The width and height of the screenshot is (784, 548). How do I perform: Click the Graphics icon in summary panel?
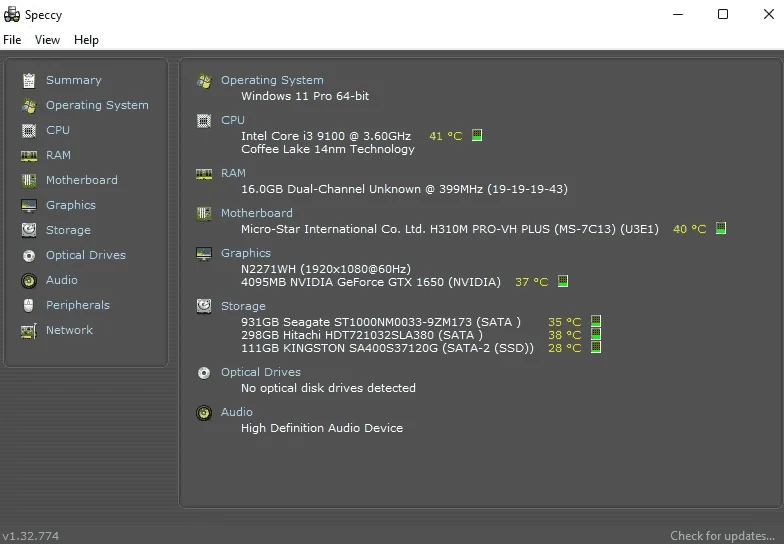pos(204,254)
